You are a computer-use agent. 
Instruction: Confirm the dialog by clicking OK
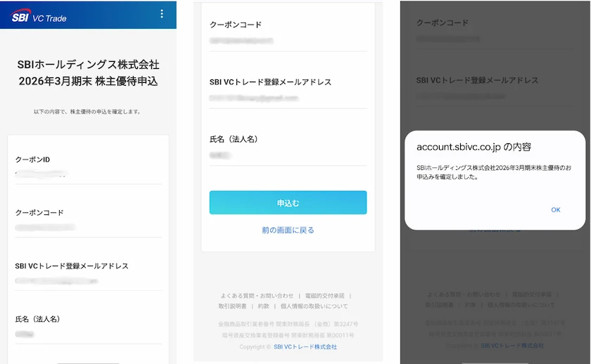pos(556,209)
